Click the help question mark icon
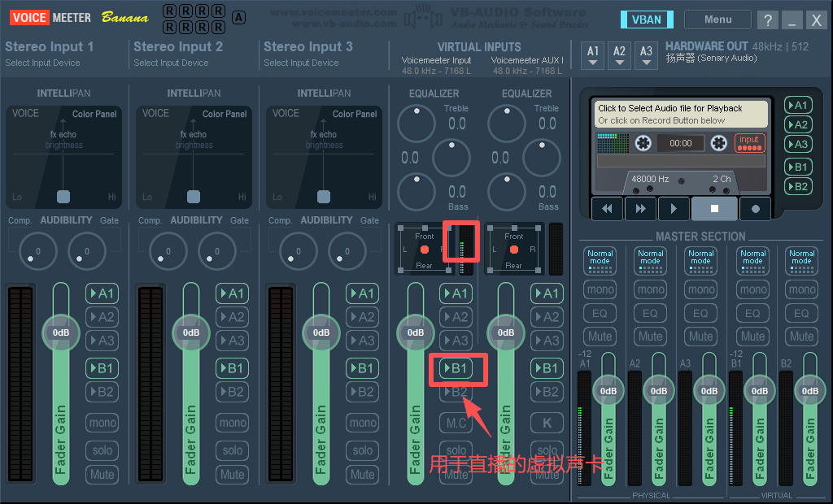Image resolution: width=833 pixels, height=504 pixels. pyautogui.click(x=767, y=20)
